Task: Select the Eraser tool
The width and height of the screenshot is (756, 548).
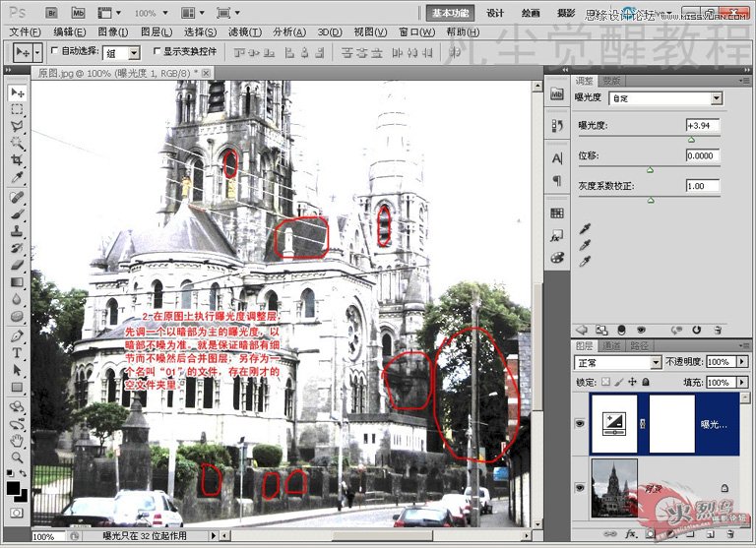Action: 18,265
